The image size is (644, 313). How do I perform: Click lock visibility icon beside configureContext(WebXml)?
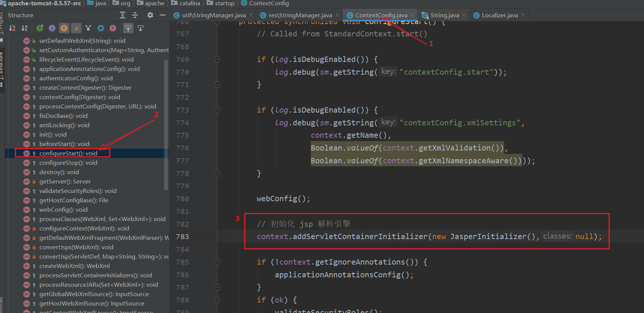pos(34,228)
